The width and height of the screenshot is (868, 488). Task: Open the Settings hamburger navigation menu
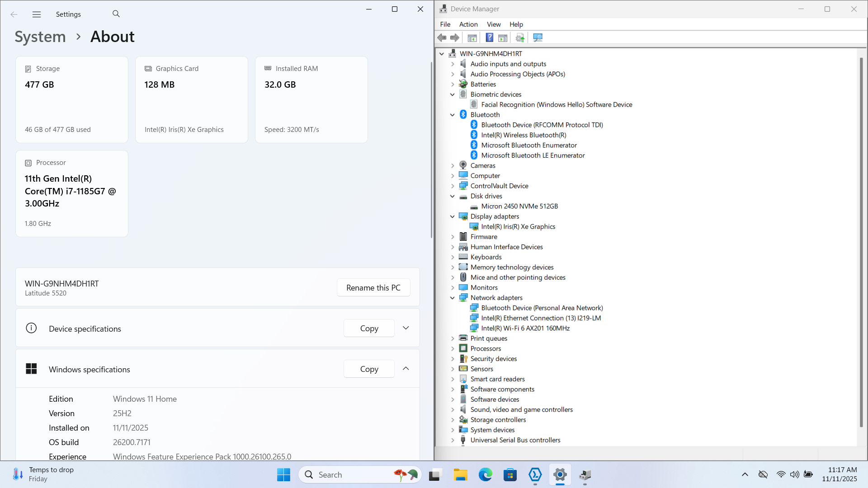[37, 14]
